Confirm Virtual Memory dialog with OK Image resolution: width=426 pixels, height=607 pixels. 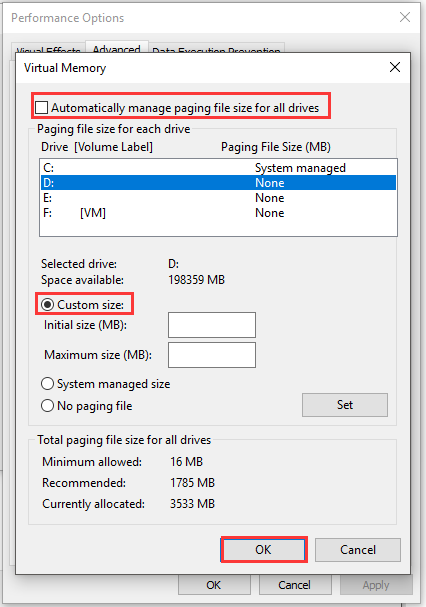[264, 550]
